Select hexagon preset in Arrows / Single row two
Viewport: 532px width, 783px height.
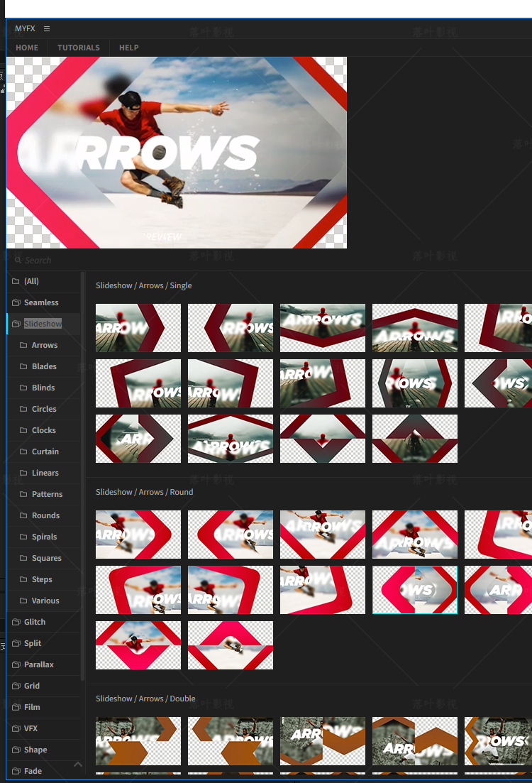(415, 383)
